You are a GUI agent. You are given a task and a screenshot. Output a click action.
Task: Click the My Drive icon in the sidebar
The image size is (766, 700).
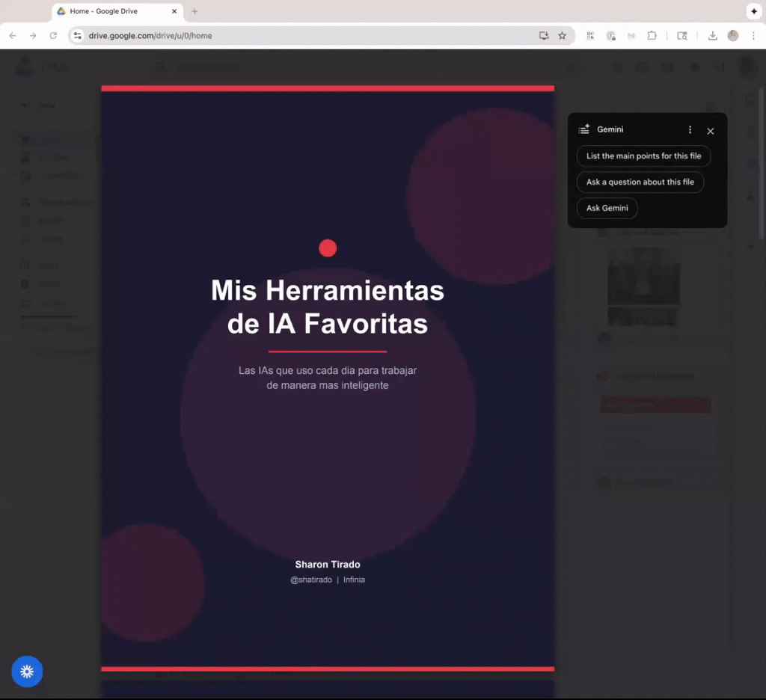pos(25,157)
